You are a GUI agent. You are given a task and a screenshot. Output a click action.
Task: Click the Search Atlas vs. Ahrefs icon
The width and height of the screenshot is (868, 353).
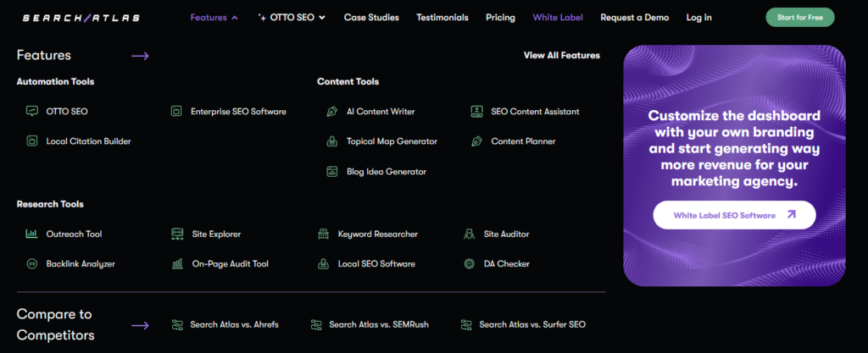pyautogui.click(x=177, y=324)
